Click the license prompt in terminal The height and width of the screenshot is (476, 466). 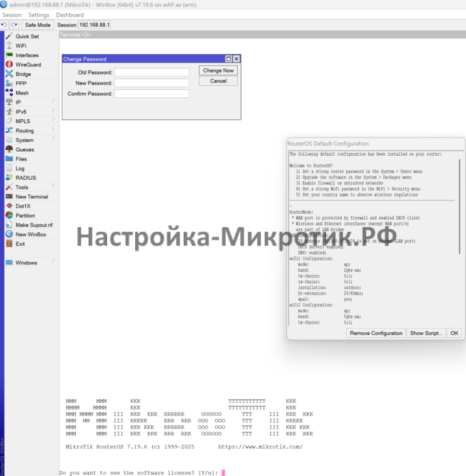[138, 473]
